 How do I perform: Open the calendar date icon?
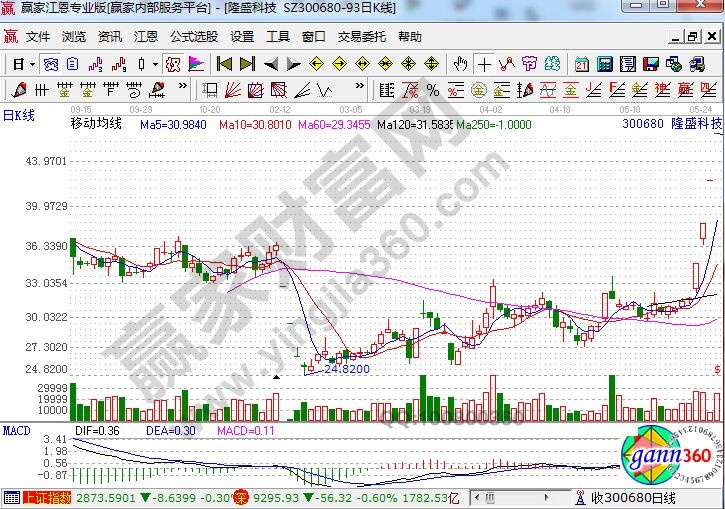coord(582,64)
